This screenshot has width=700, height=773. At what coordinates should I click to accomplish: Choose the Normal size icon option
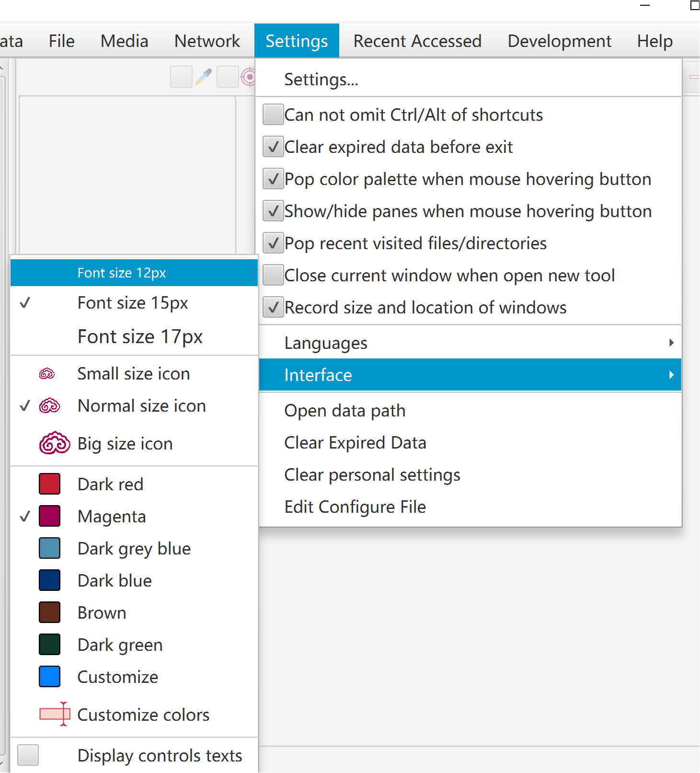point(141,406)
